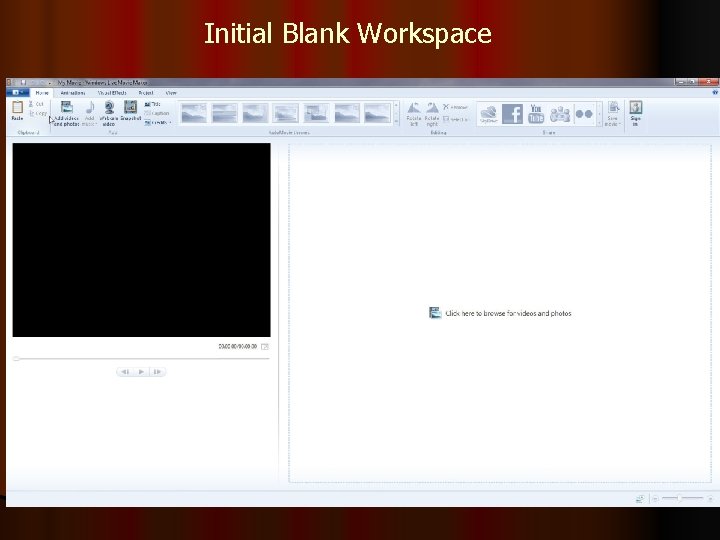Click the Paste clipboard icon
Screen dimensions: 720x540
pyautogui.click(x=17, y=107)
